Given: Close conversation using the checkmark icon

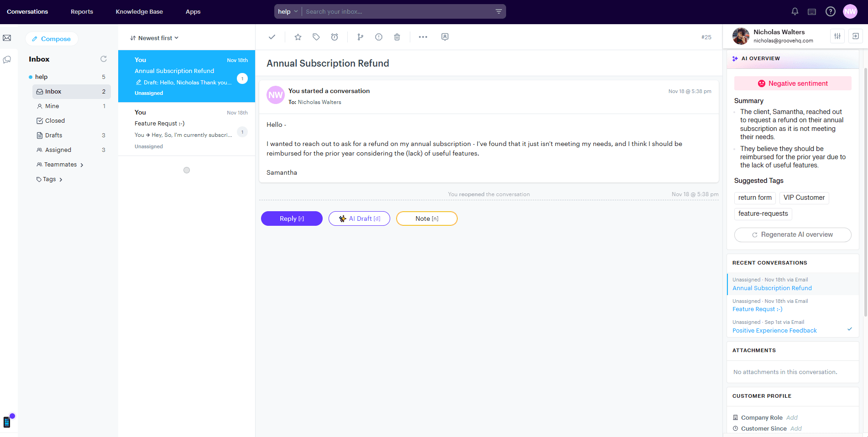Looking at the screenshot, I should tap(272, 37).
